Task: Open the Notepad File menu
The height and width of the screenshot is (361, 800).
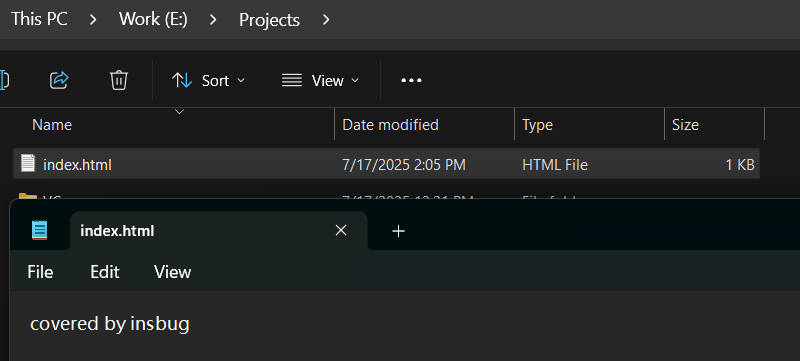Action: 40,272
